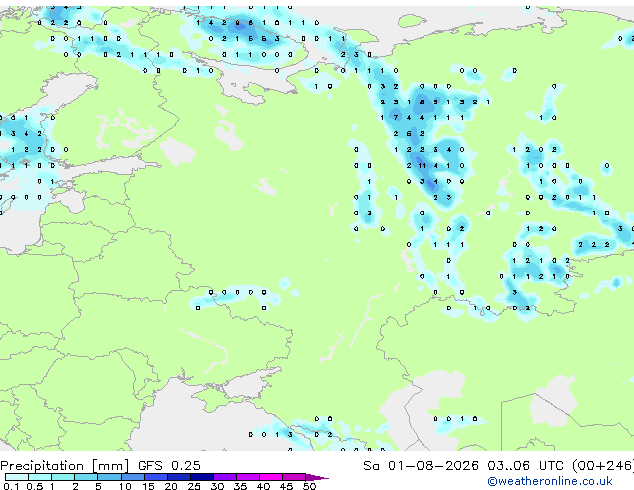This screenshot has width=634, height=490.
Task: Click the 'GFS 0.25' model label
Action: (169, 466)
